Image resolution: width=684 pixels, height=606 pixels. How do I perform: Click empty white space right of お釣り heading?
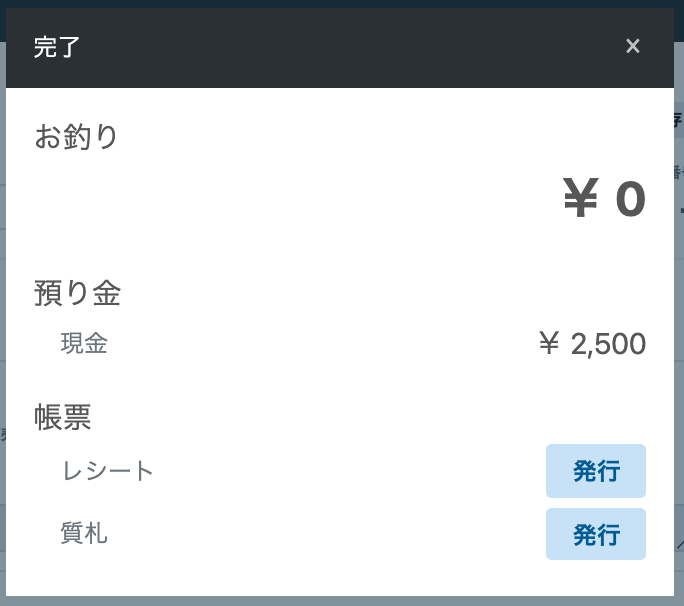coord(380,136)
